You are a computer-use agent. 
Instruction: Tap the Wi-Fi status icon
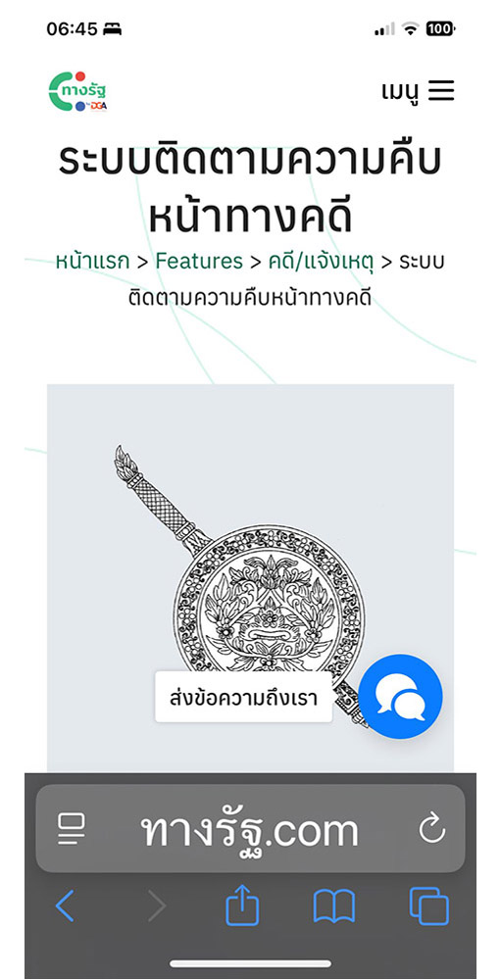coord(410,28)
